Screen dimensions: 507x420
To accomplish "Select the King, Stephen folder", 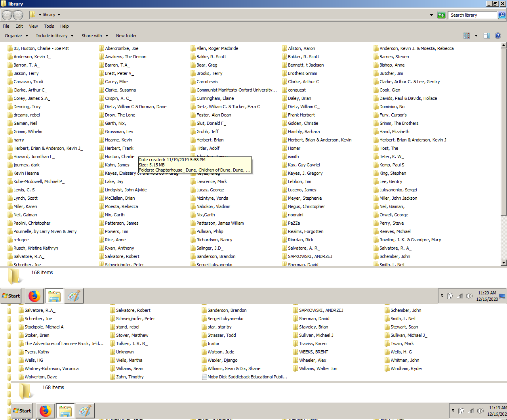I will coord(390,173).
